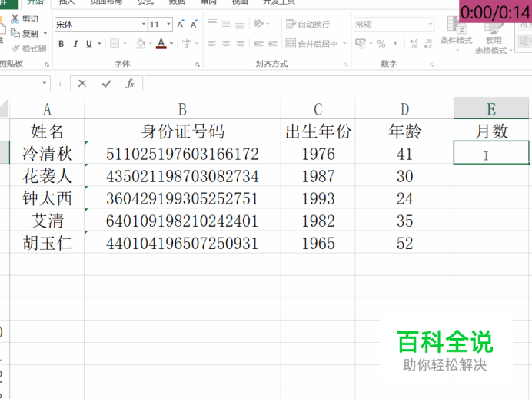Decrease font size with the smaller A icon
Viewport: 532px width, 399px height.
(194, 24)
